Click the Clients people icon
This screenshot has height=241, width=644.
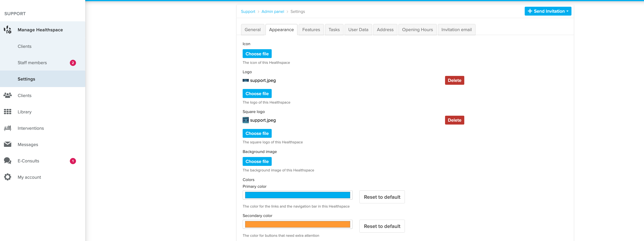click(x=8, y=95)
